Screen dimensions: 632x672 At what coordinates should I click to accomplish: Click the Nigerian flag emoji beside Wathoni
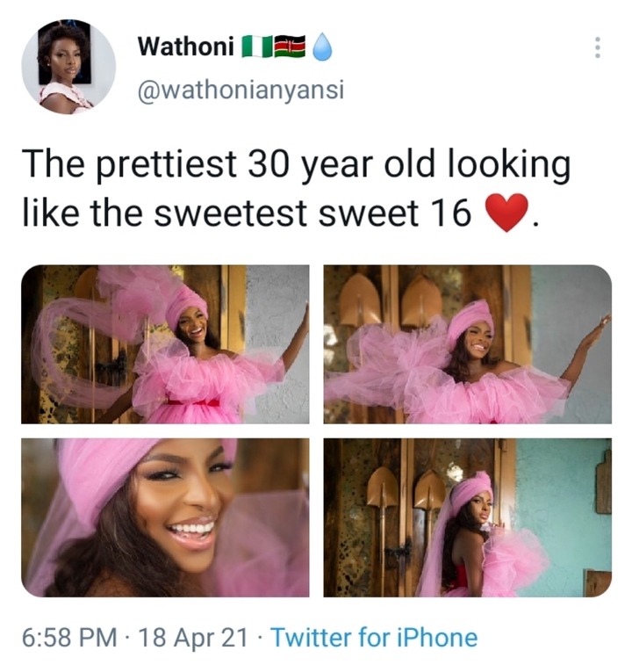tap(257, 47)
